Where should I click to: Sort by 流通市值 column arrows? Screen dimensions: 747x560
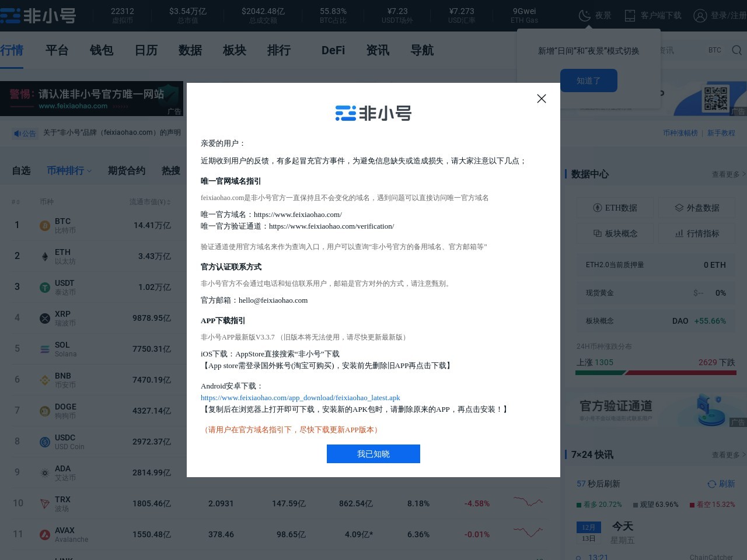[x=169, y=202]
